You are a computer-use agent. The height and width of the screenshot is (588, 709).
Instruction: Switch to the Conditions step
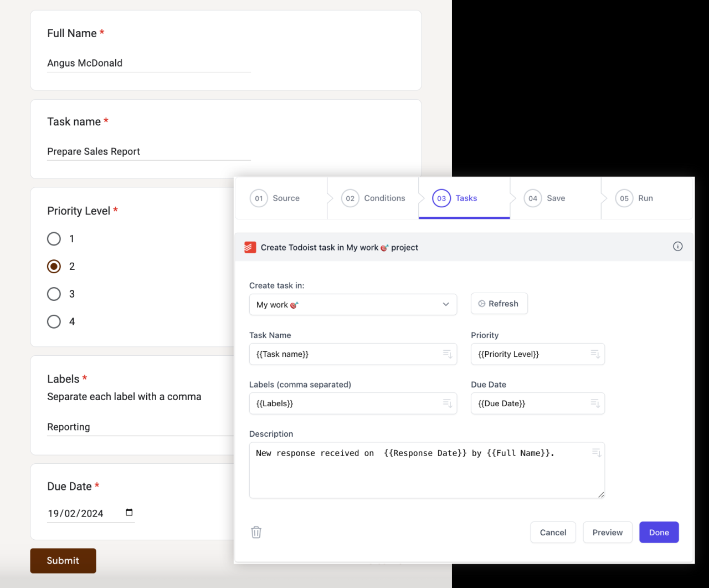(x=374, y=198)
